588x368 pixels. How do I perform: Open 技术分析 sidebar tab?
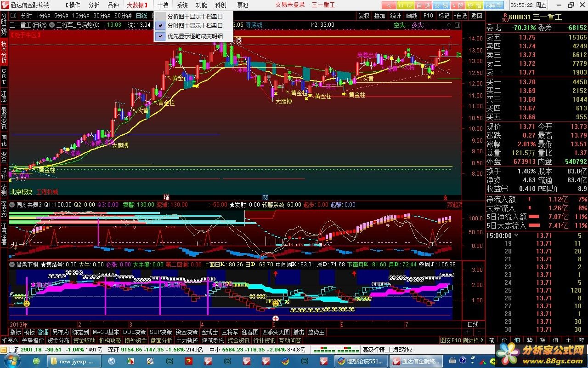point(4,52)
